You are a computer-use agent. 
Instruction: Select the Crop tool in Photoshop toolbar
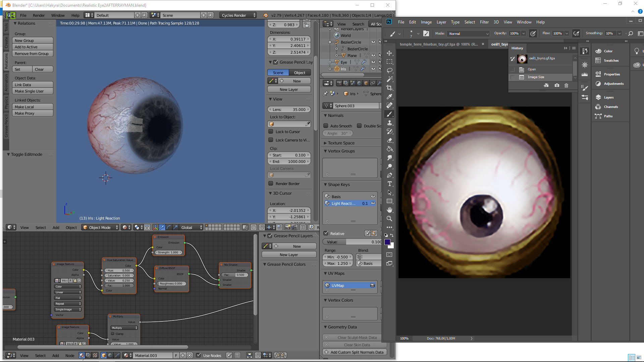(x=389, y=88)
